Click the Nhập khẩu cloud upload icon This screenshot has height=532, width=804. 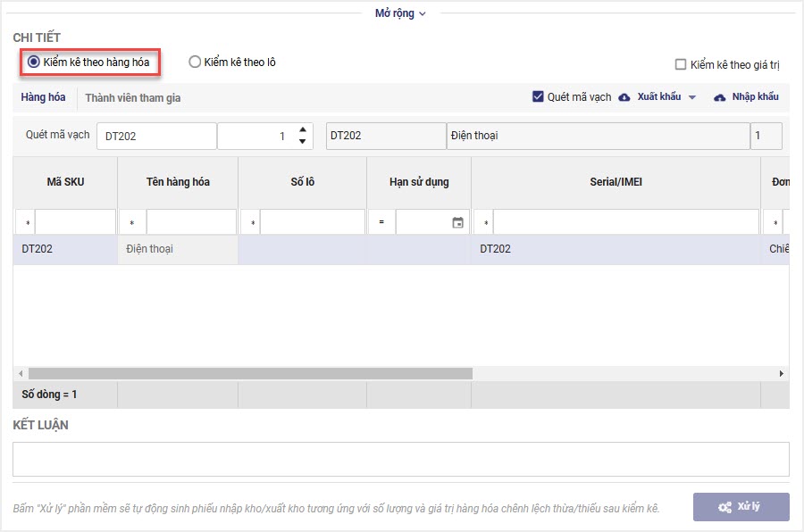point(719,97)
